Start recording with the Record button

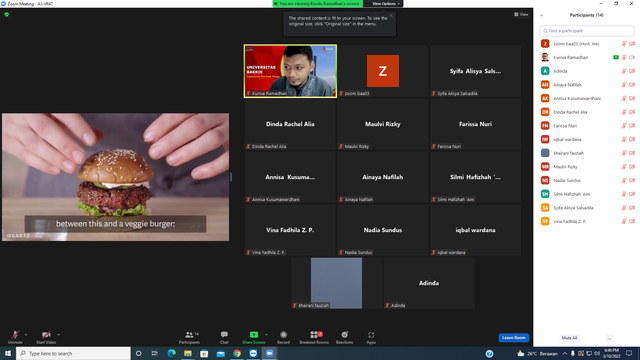tap(283, 337)
